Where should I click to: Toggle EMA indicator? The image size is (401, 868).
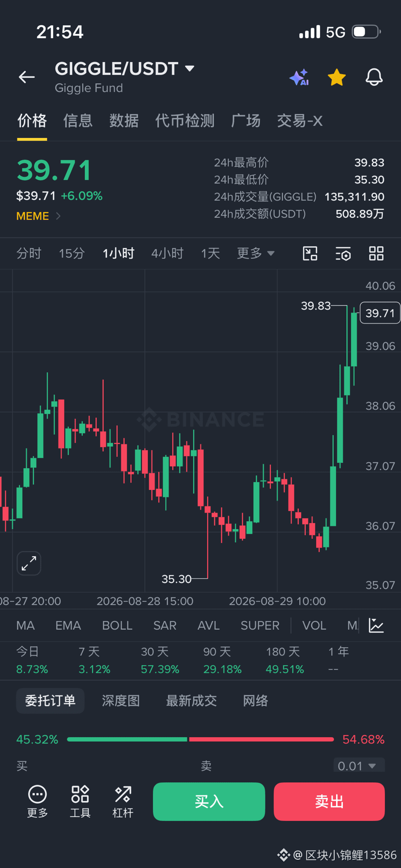[68, 625]
